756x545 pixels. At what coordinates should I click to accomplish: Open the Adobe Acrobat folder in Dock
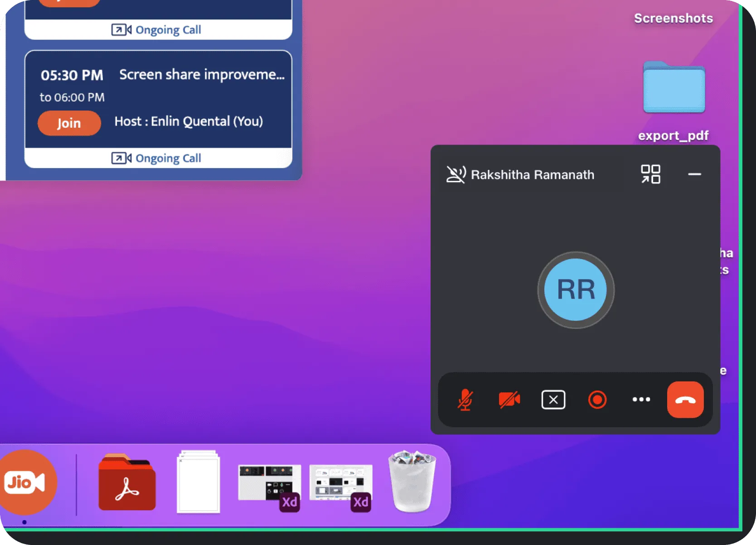127,483
